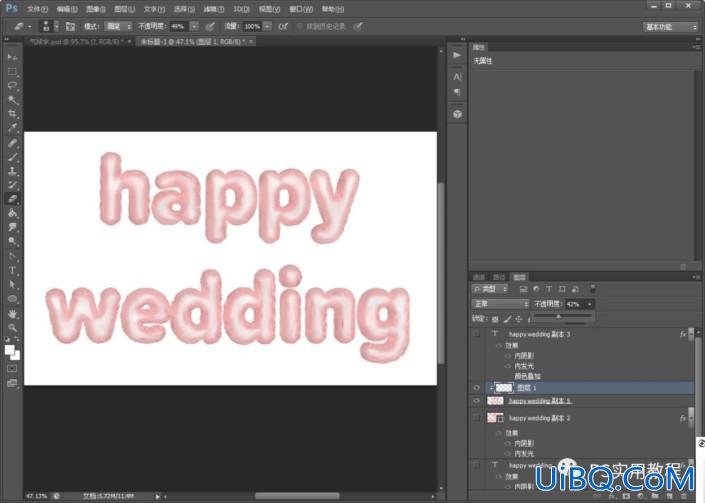The image size is (705, 503).
Task: Open flow dropdown arrow in options bar
Action: click(x=268, y=27)
